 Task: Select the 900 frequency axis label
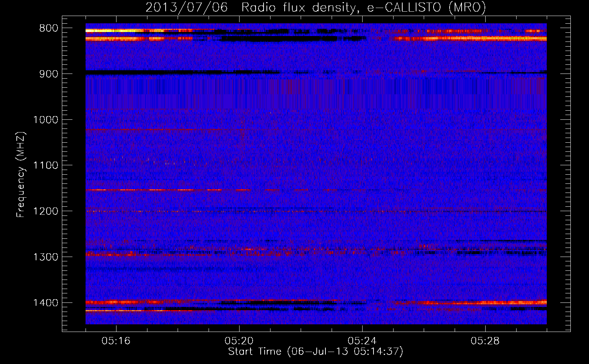pyautogui.click(x=48, y=74)
